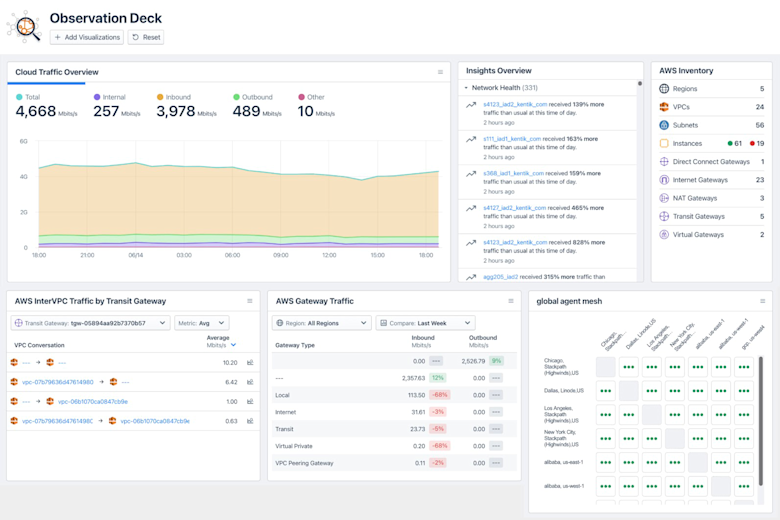Open the AWS Gateway Traffic panel menu

click(511, 301)
